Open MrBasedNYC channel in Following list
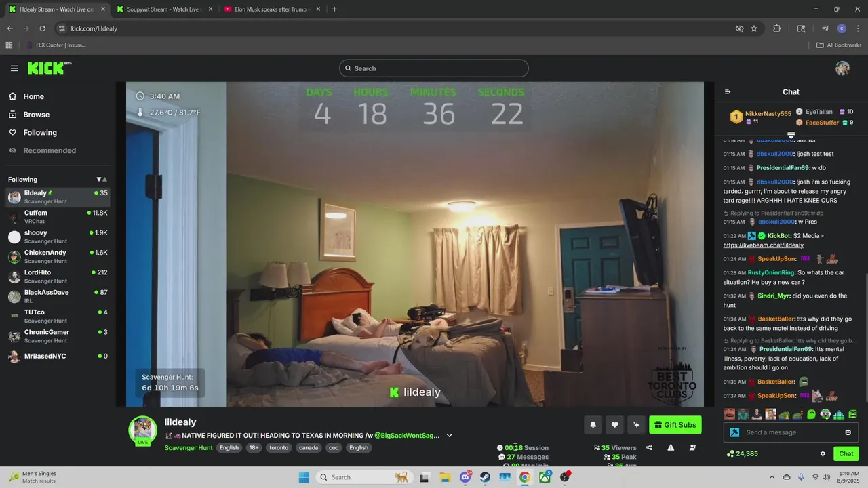The height and width of the screenshot is (488, 868). coord(58,356)
